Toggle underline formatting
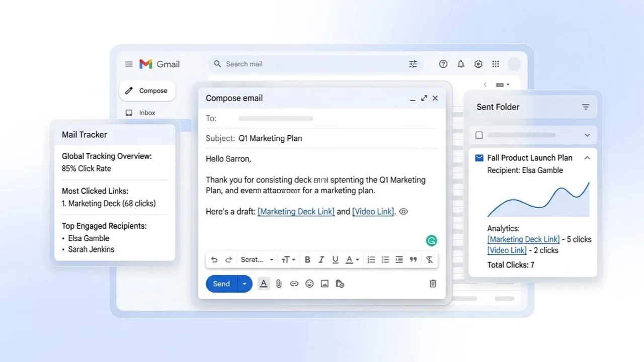644x362 pixels. point(335,260)
